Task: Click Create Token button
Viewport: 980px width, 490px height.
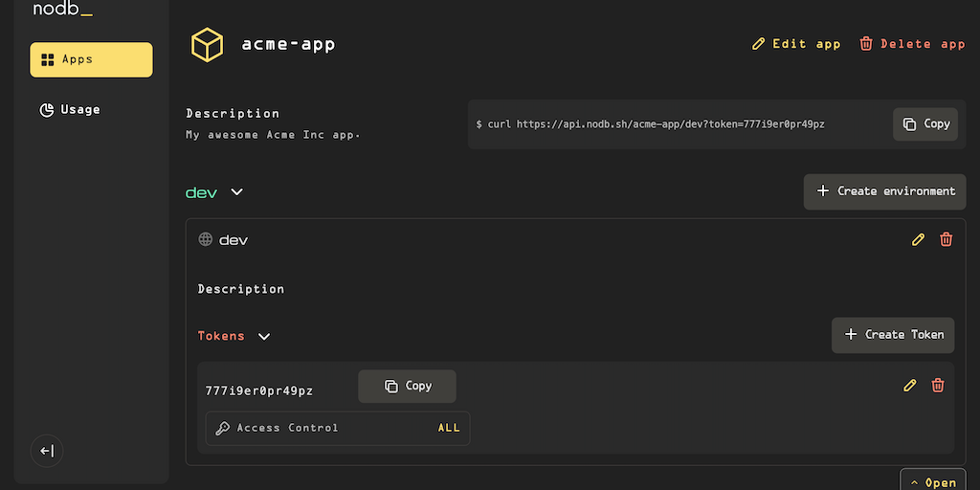Action: click(x=892, y=335)
